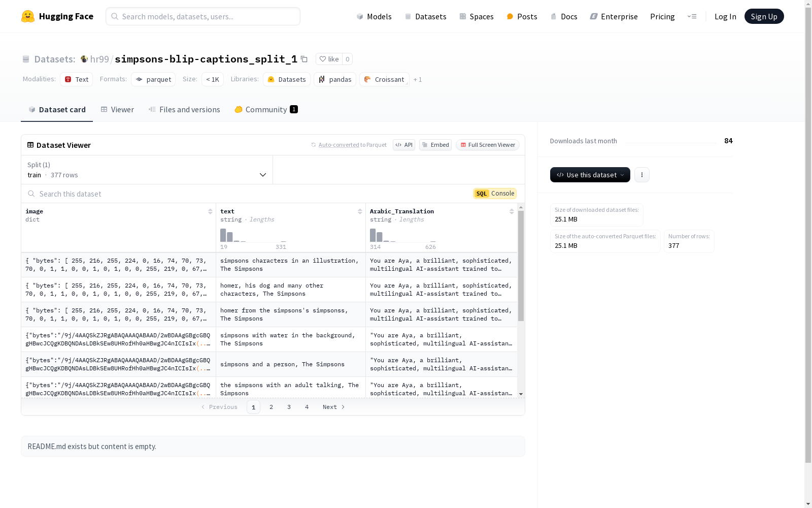Expand the train split selector
Screen dimensions: 812x508
pos(147,170)
